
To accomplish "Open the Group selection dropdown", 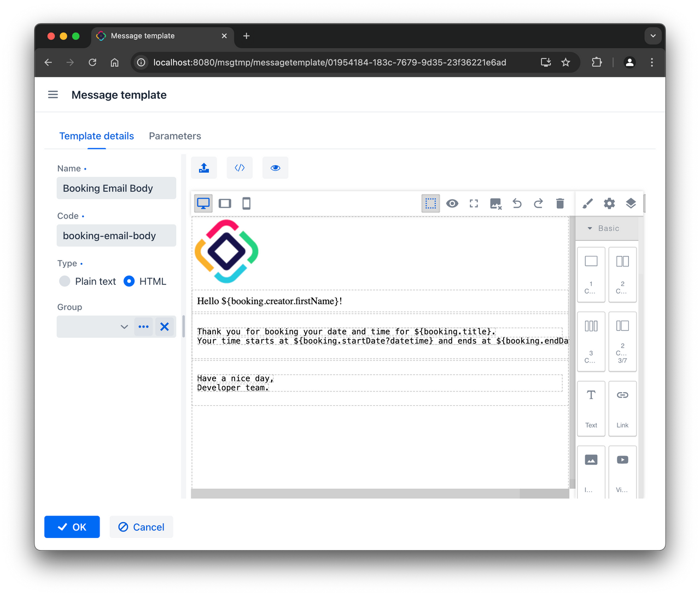I will 124,326.
